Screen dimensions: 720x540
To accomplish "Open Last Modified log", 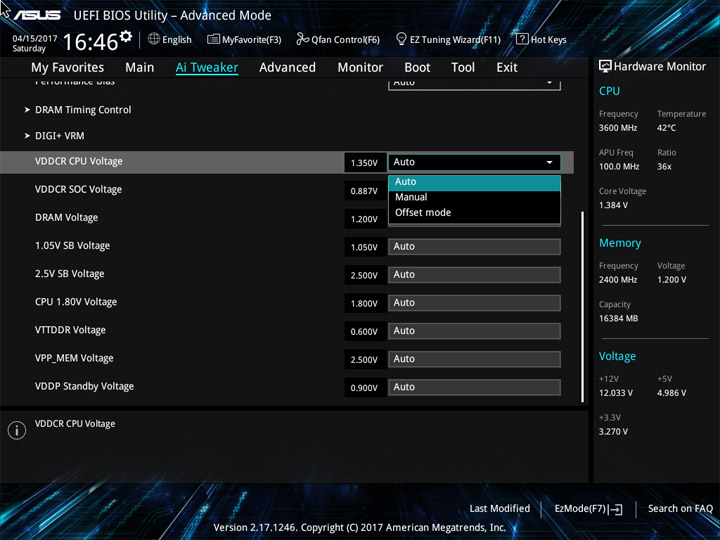I will pos(500,509).
